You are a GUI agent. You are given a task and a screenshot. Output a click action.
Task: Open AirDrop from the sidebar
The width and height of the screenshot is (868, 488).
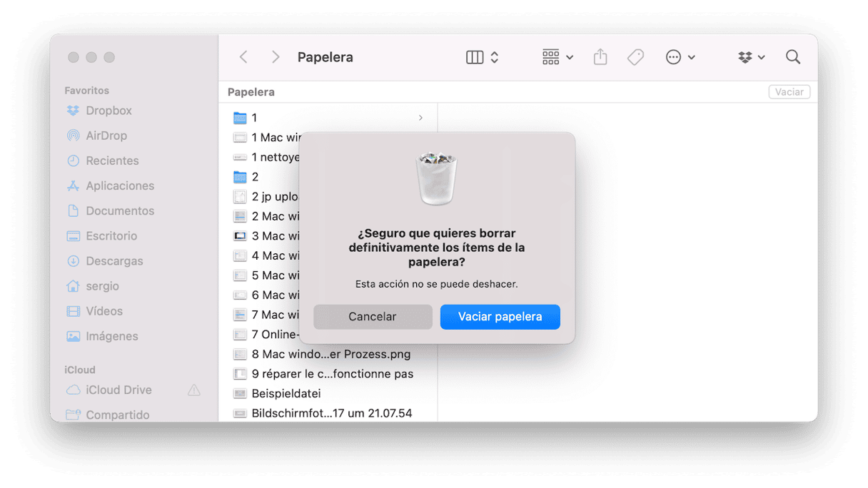click(x=106, y=136)
